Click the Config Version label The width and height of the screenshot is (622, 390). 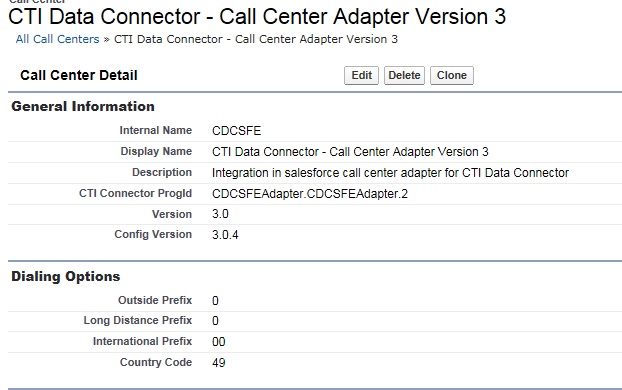coord(153,234)
